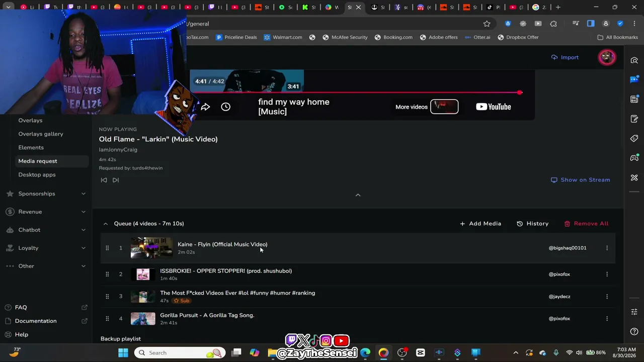Open the Windows Start menu
Image resolution: width=644 pixels, height=362 pixels.
[x=123, y=353]
